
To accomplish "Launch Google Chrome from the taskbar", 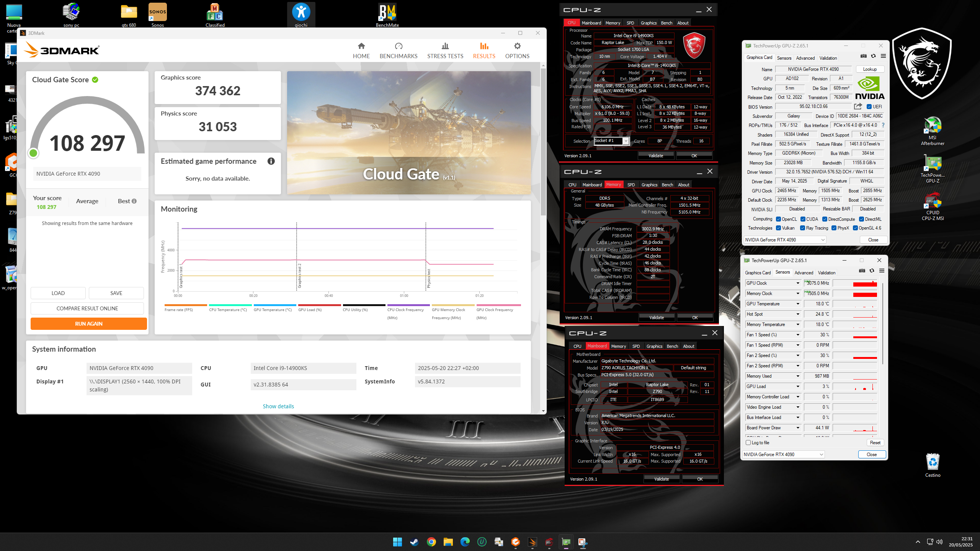I will tap(431, 542).
